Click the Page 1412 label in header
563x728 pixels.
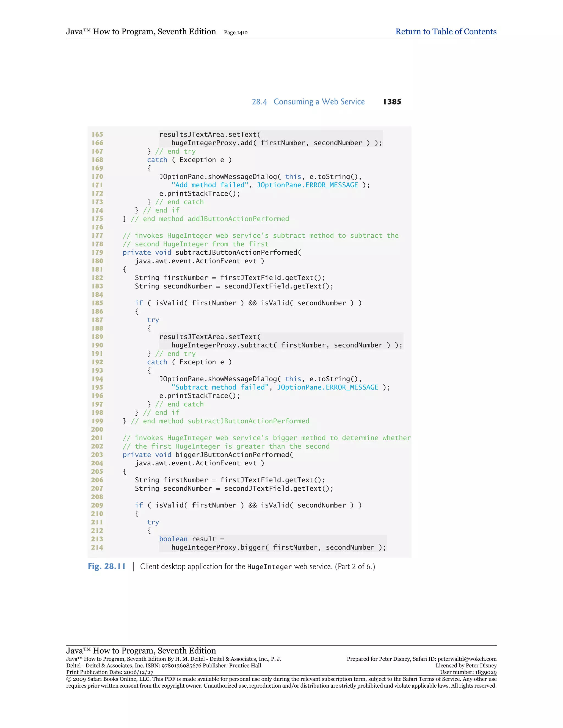[x=236, y=33]
